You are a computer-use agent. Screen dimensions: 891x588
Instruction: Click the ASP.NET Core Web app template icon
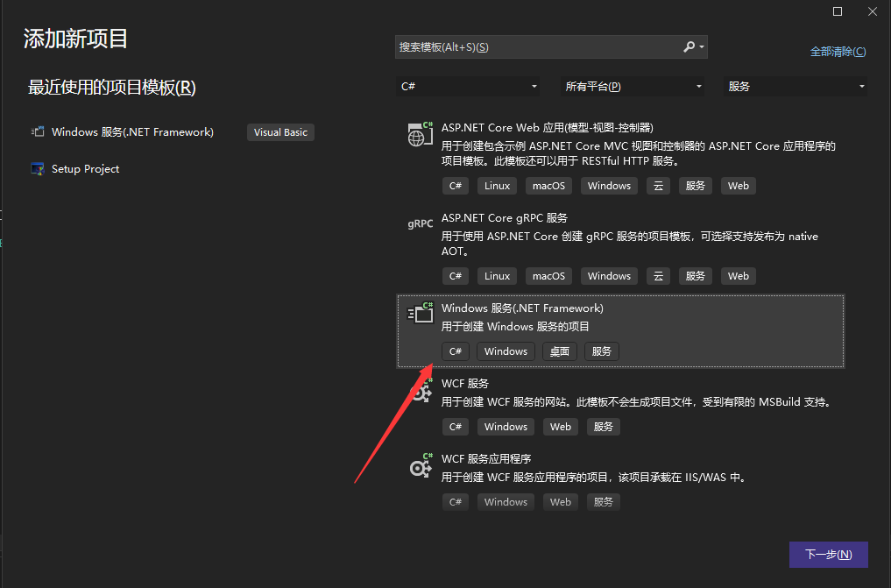pyautogui.click(x=420, y=134)
